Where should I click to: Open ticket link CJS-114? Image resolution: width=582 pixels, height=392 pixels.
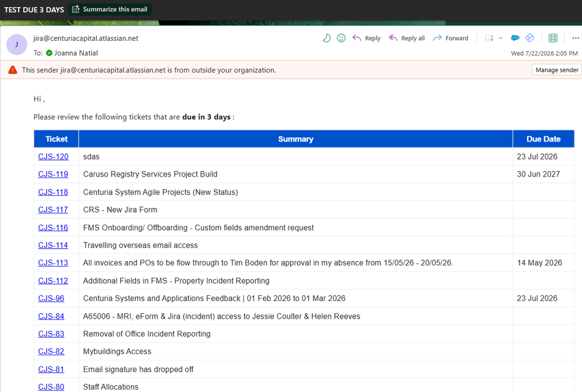click(53, 245)
